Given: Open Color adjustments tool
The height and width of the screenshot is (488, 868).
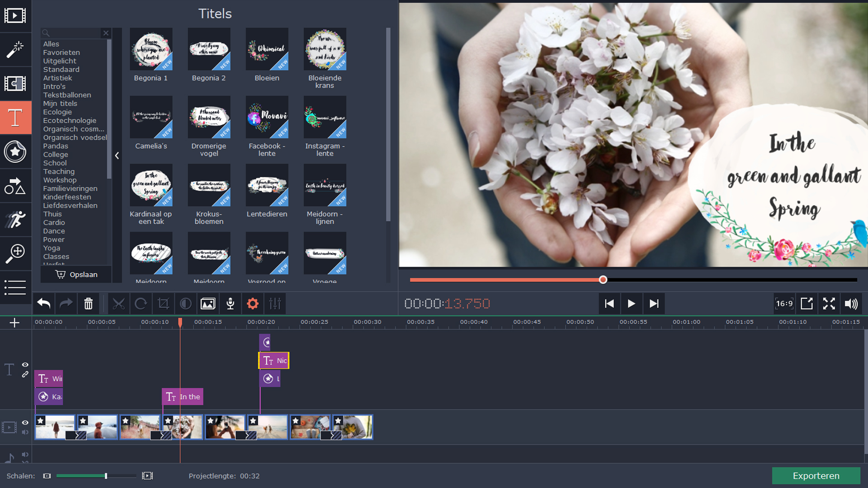Looking at the screenshot, I should pyautogui.click(x=185, y=304).
